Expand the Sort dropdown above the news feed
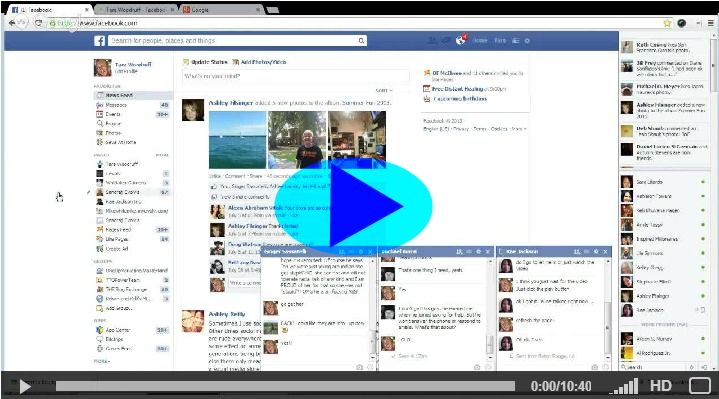719x399 pixels. click(x=384, y=90)
